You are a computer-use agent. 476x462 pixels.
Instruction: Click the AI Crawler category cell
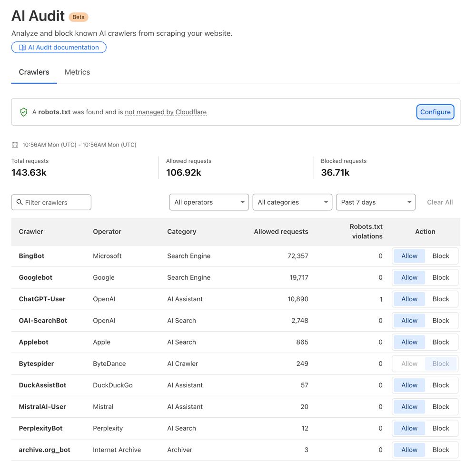coord(182,364)
